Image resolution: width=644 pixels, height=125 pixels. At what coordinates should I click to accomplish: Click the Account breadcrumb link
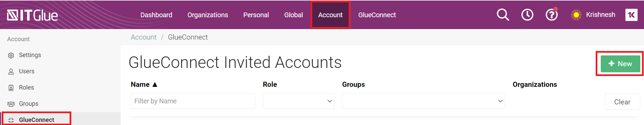144,37
